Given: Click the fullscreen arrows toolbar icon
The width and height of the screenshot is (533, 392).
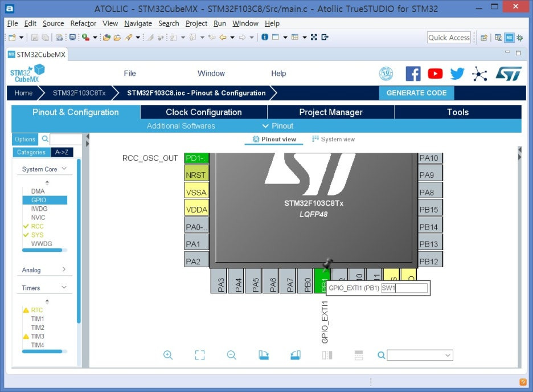Looking at the screenshot, I should [314, 37].
